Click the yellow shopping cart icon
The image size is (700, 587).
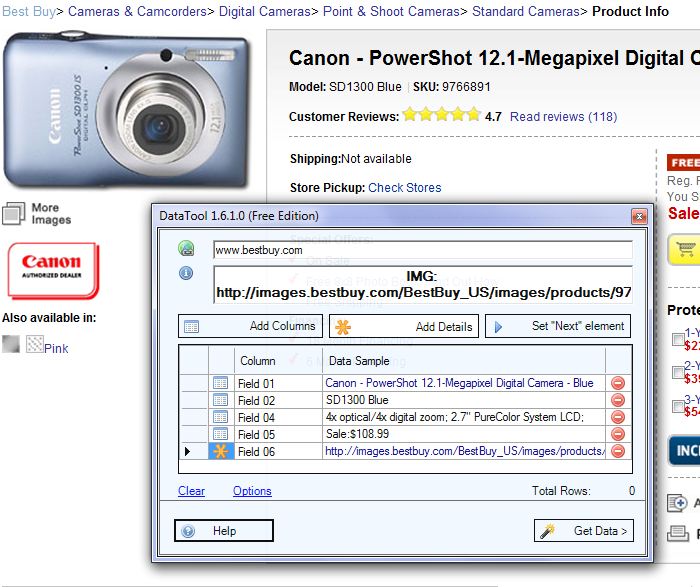(x=686, y=249)
